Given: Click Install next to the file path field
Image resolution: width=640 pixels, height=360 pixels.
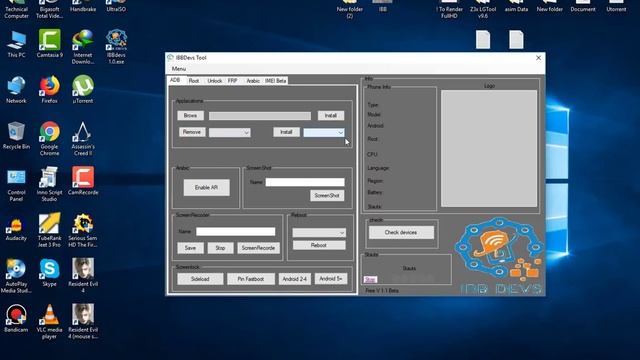Looking at the screenshot, I should 331,116.
